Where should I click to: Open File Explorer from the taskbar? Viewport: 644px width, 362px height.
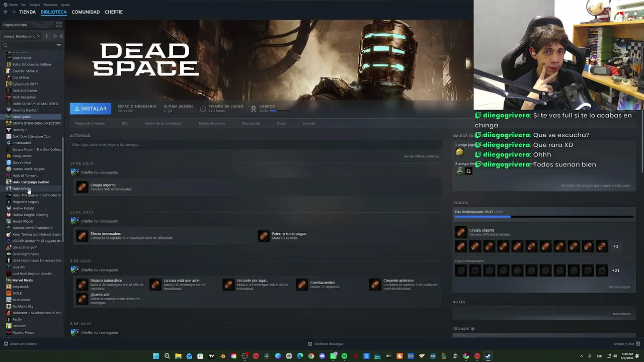tap(178, 356)
